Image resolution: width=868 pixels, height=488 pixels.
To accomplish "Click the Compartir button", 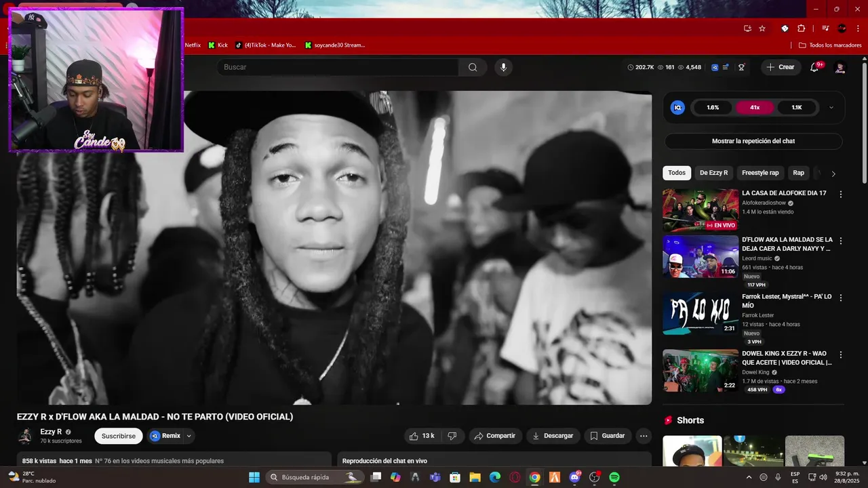I will 494,436.
